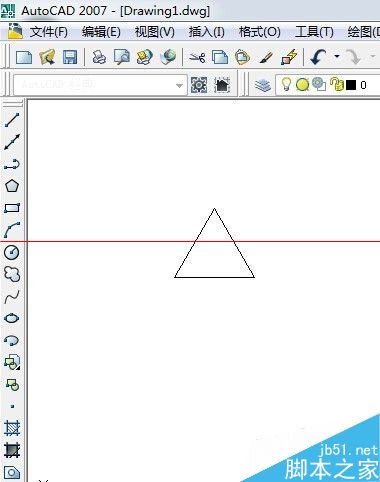This screenshot has width=380, height=482.
Task: Open Workspace Settings gear icon
Action: click(x=199, y=85)
